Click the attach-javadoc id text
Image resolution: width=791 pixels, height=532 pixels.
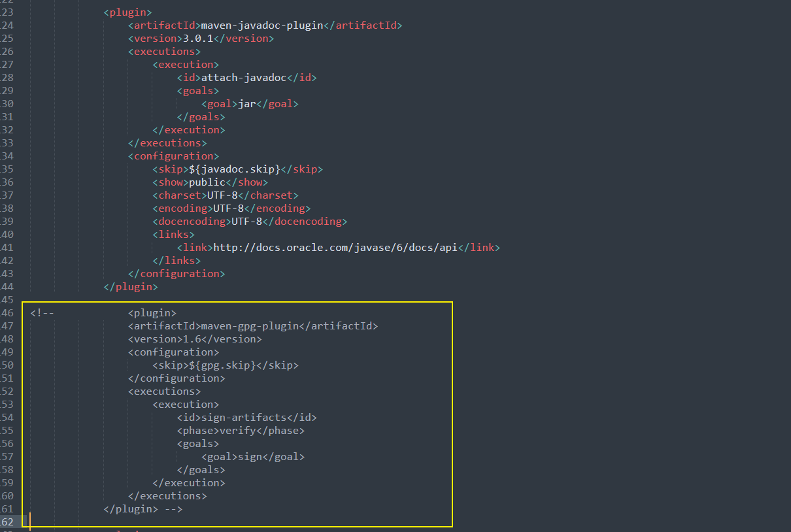[244, 78]
